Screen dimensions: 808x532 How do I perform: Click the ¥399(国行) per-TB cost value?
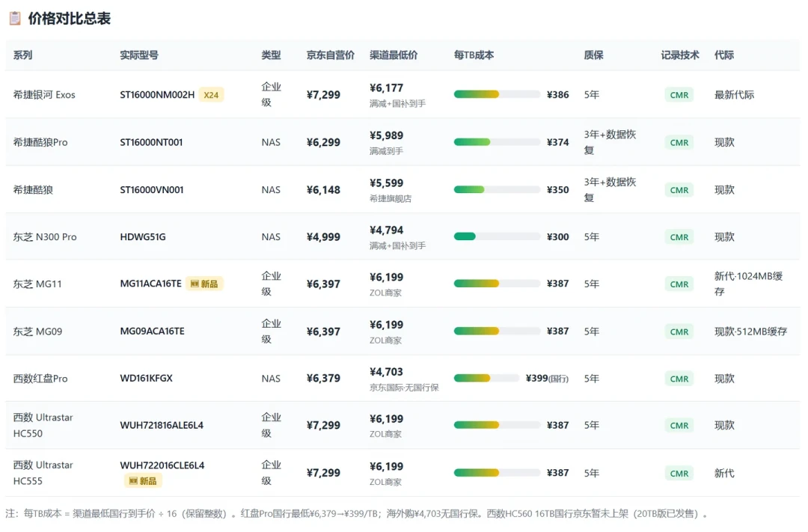click(547, 379)
